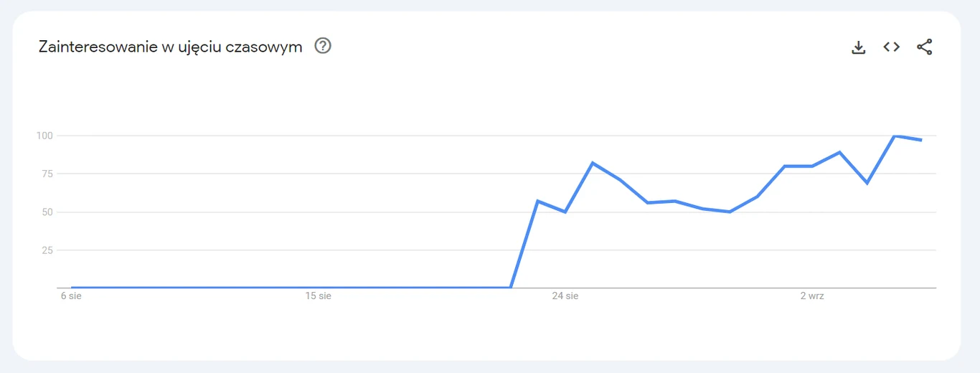Image resolution: width=980 pixels, height=373 pixels.
Task: Click the 15 sie date label
Action: pos(319,296)
